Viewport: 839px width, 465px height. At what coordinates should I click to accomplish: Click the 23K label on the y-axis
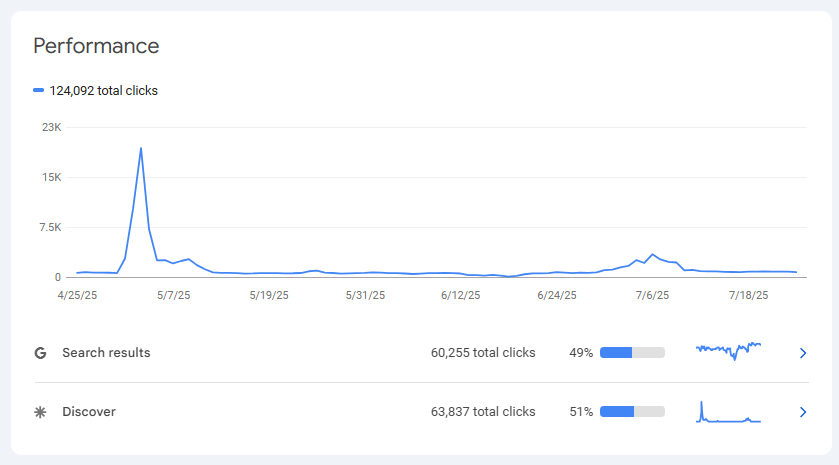point(51,128)
